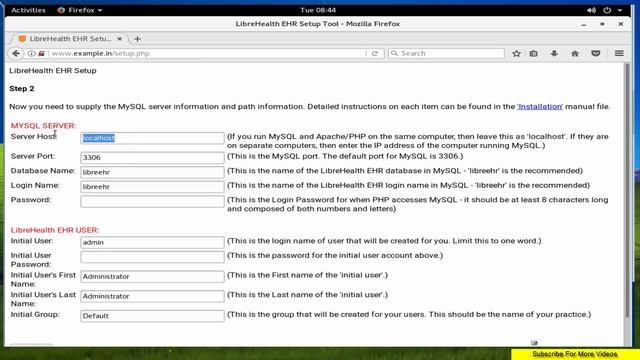The image size is (640, 360).
Task: Click the Initial User field with admin
Action: pyautogui.click(x=152, y=242)
